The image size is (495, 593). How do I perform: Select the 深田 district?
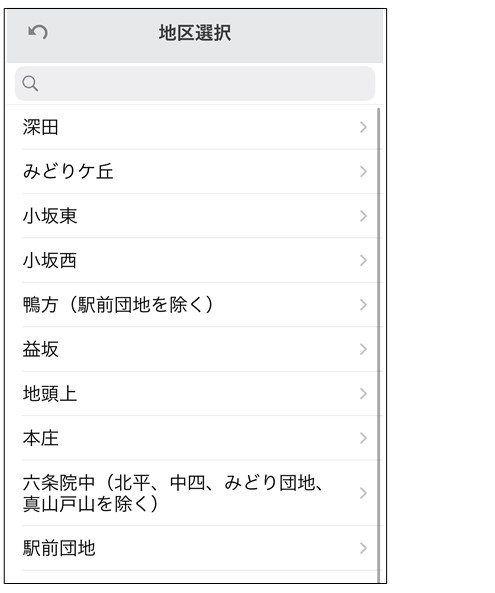coord(193,127)
